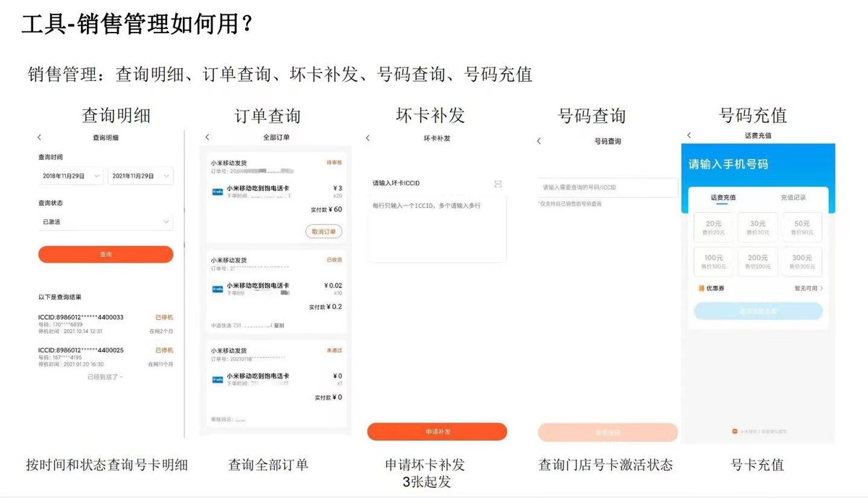868x498 pixels.
Task: Tap the 查询时间 label
Action: [x=50, y=157]
